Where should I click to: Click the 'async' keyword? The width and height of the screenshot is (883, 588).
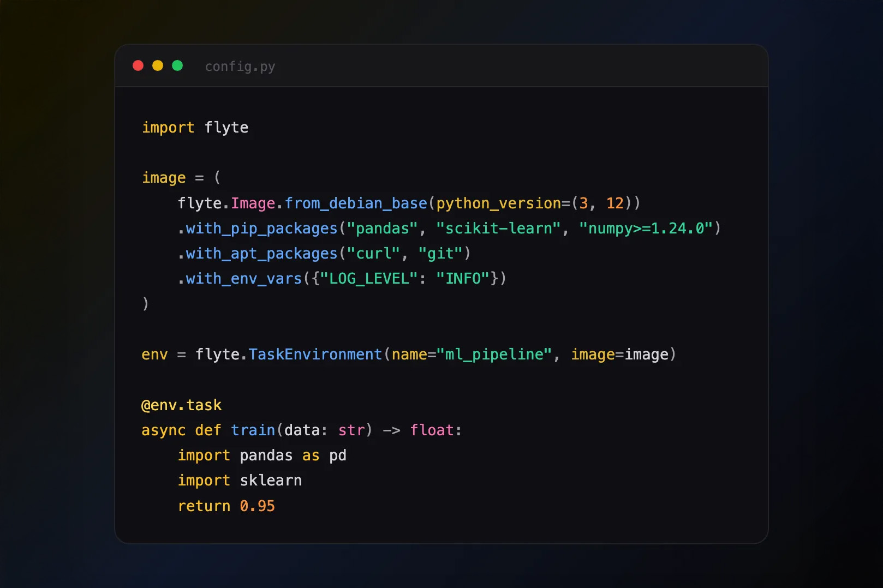click(x=164, y=430)
